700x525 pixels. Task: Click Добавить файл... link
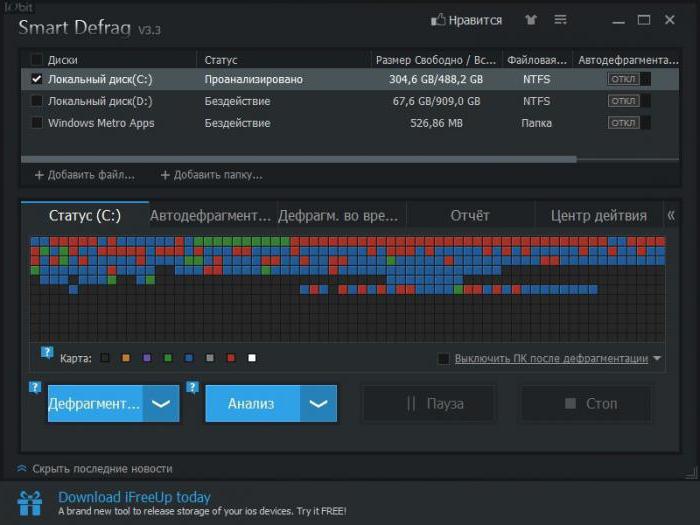click(91, 175)
